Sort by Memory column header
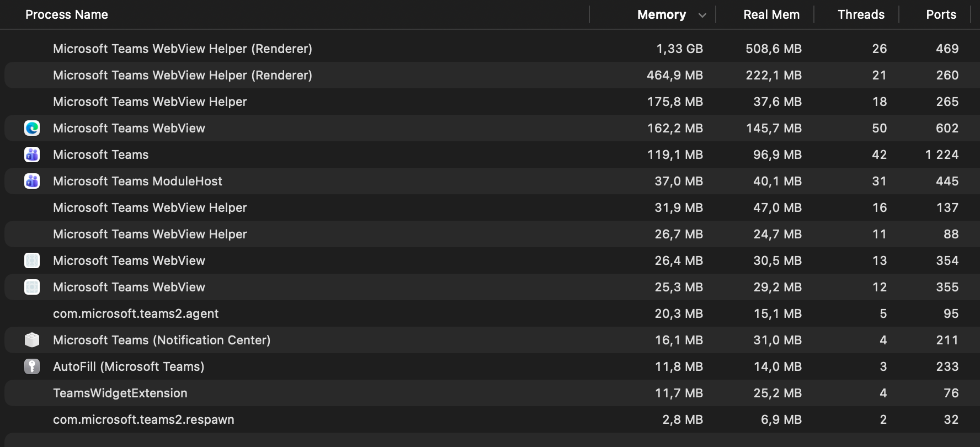This screenshot has height=447, width=980. coord(662,15)
